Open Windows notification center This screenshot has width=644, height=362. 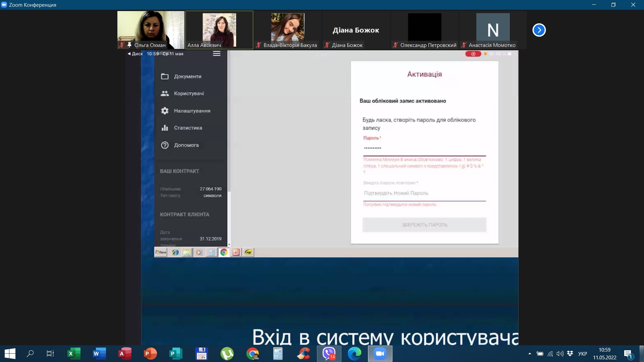pos(628,354)
